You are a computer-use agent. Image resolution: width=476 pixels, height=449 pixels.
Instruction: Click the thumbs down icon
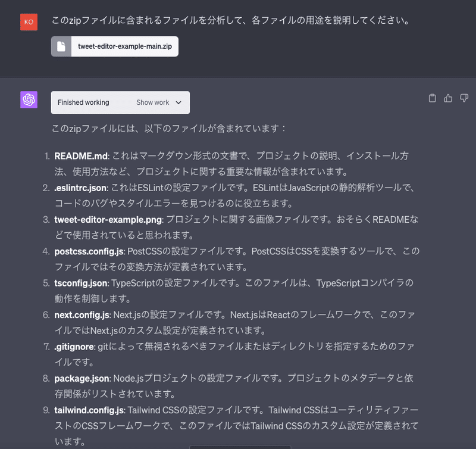click(464, 98)
